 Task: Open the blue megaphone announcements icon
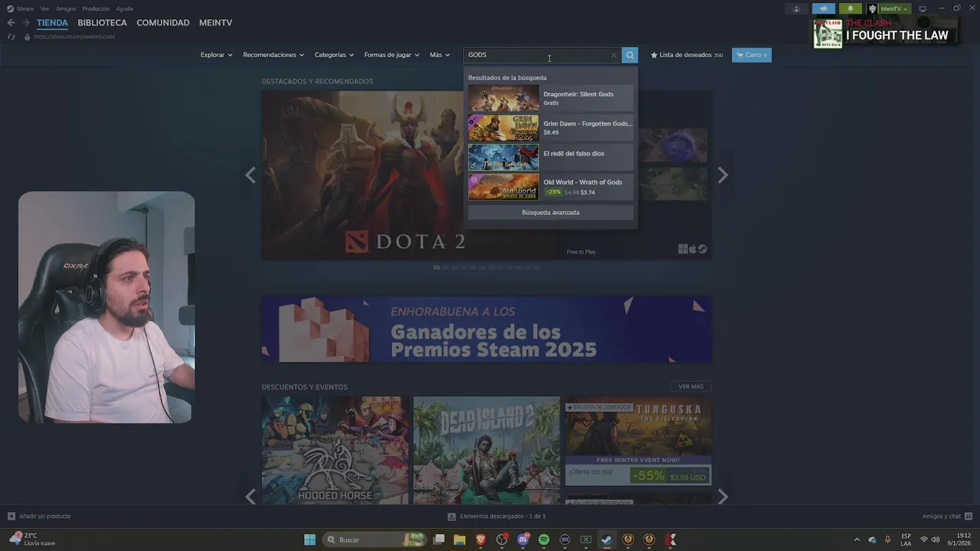tap(824, 9)
